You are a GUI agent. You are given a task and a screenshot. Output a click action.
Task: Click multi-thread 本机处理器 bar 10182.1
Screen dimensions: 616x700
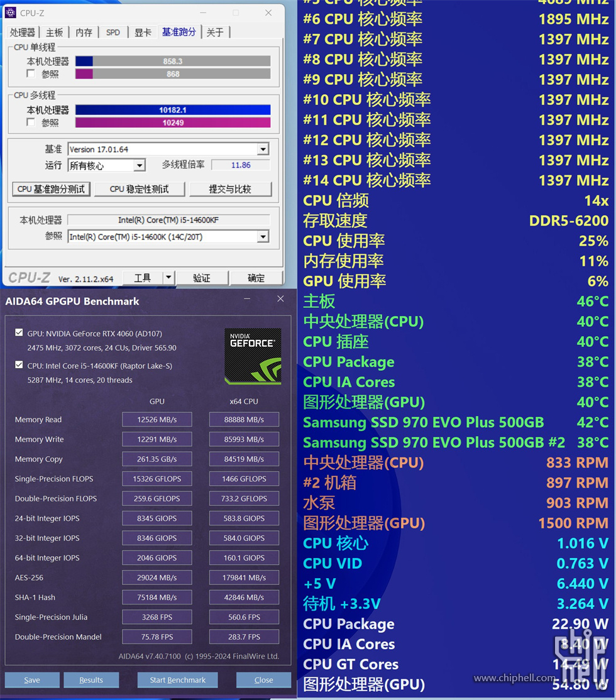tap(173, 110)
